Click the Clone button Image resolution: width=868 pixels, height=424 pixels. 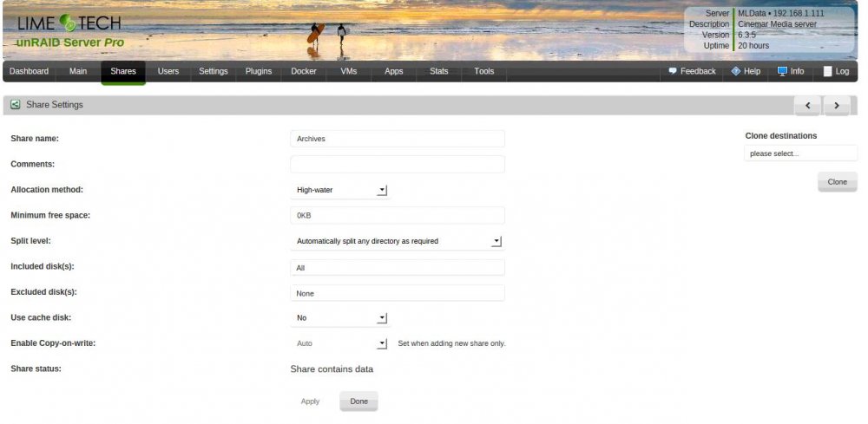pos(837,182)
